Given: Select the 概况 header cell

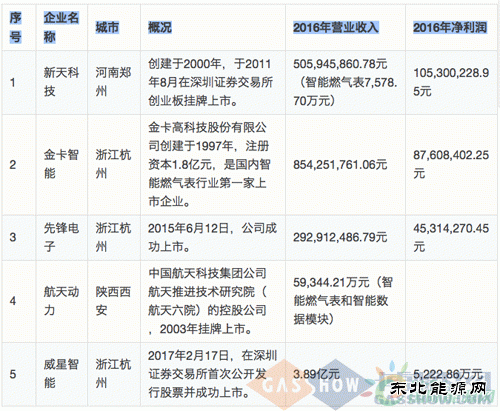Looking at the screenshot, I should (160, 27).
